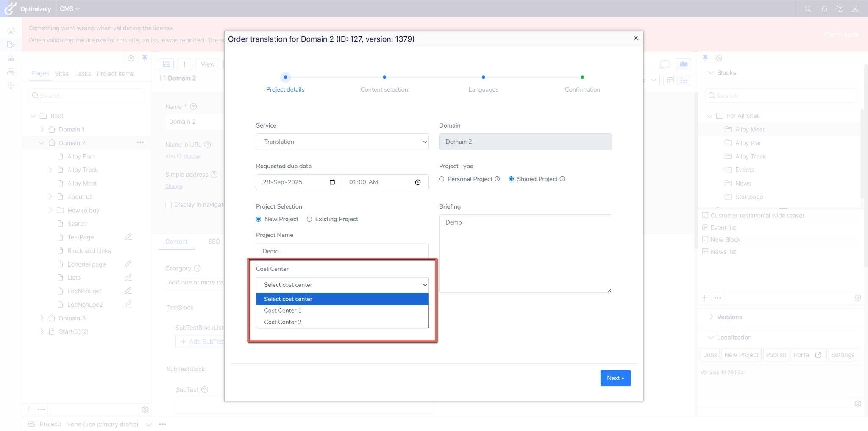This screenshot has height=431, width=868.
Task: Show info for Personal Project
Action: click(497, 179)
